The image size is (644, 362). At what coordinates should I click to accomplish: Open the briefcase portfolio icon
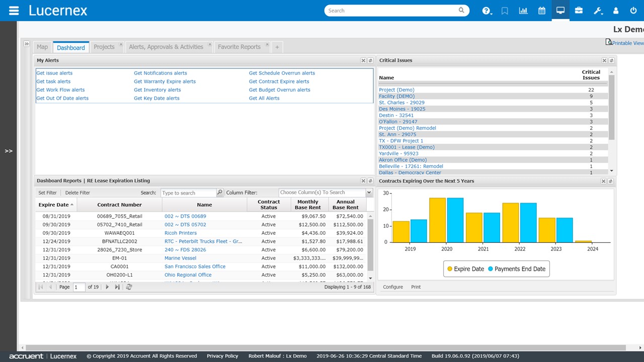point(579,11)
